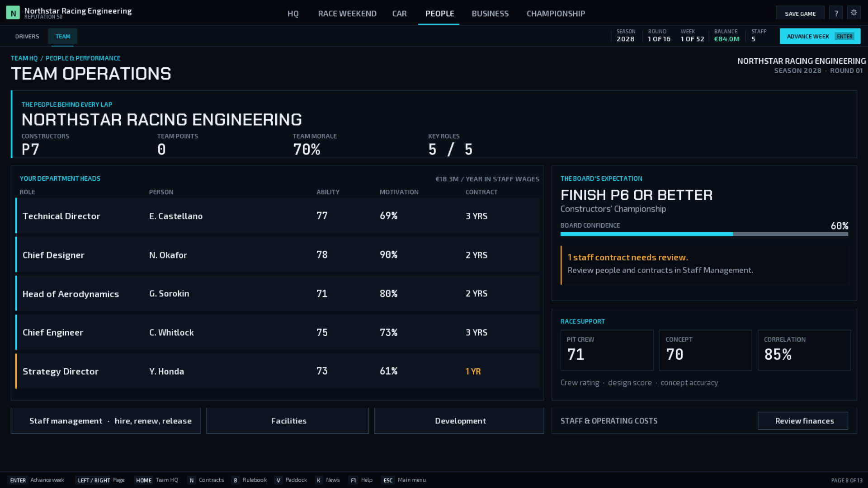Go to the Race Weekend menu
This screenshot has height=488, width=868.
coord(347,14)
